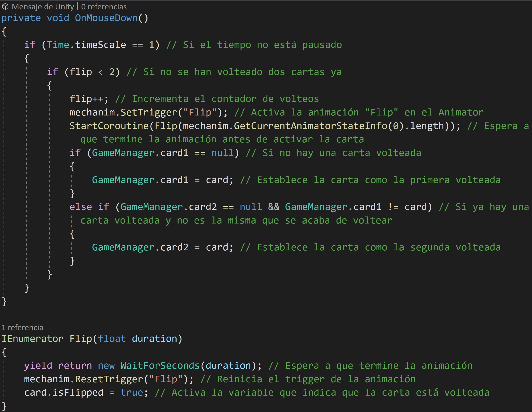
Task: Click the isFlipped property assignment
Action: [x=78, y=393]
